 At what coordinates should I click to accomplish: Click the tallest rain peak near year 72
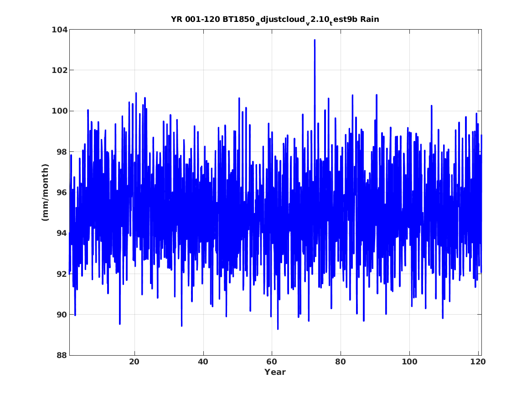click(315, 40)
